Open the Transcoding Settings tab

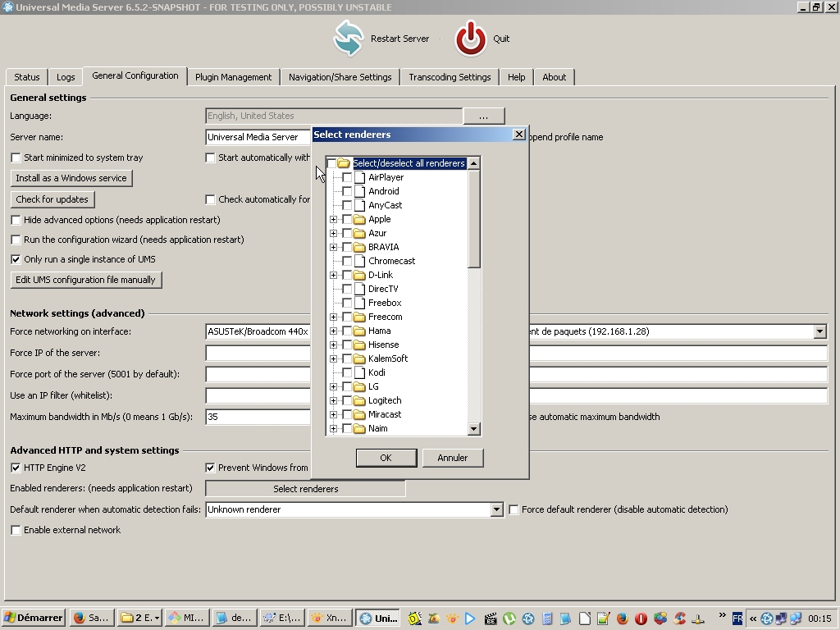coord(450,77)
